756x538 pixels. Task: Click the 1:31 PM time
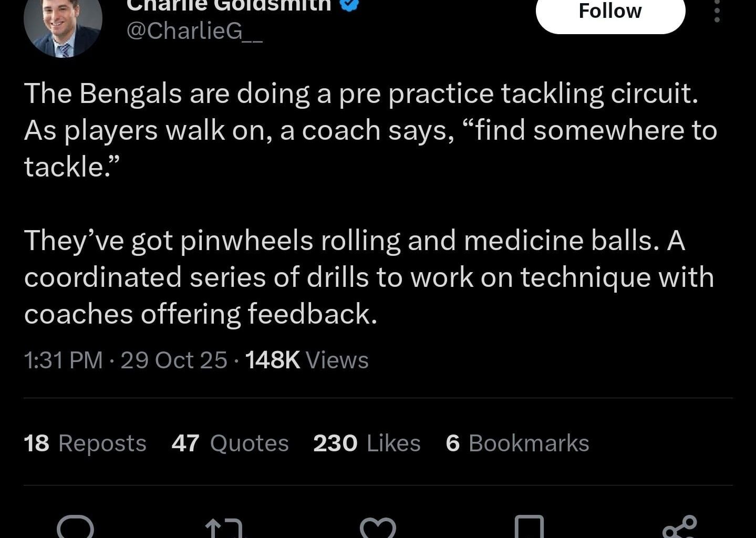click(63, 360)
